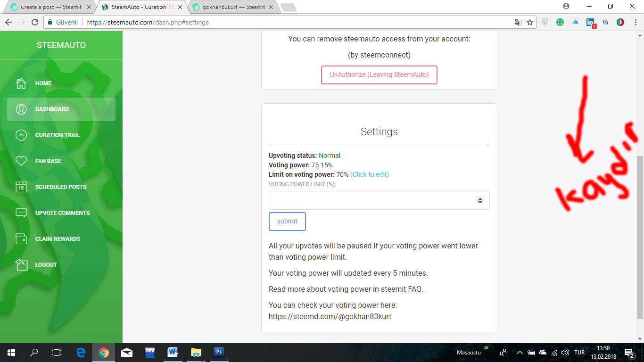Click the voting power limit input field
The image size is (644, 362).
click(x=379, y=200)
